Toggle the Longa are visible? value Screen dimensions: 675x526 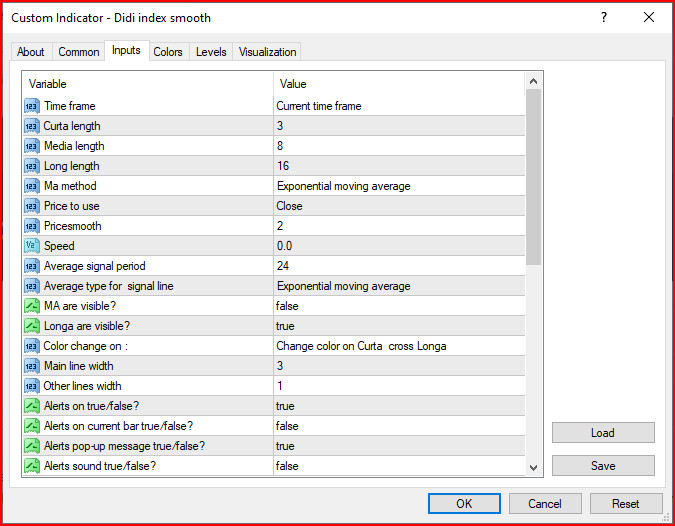pyautogui.click(x=398, y=326)
